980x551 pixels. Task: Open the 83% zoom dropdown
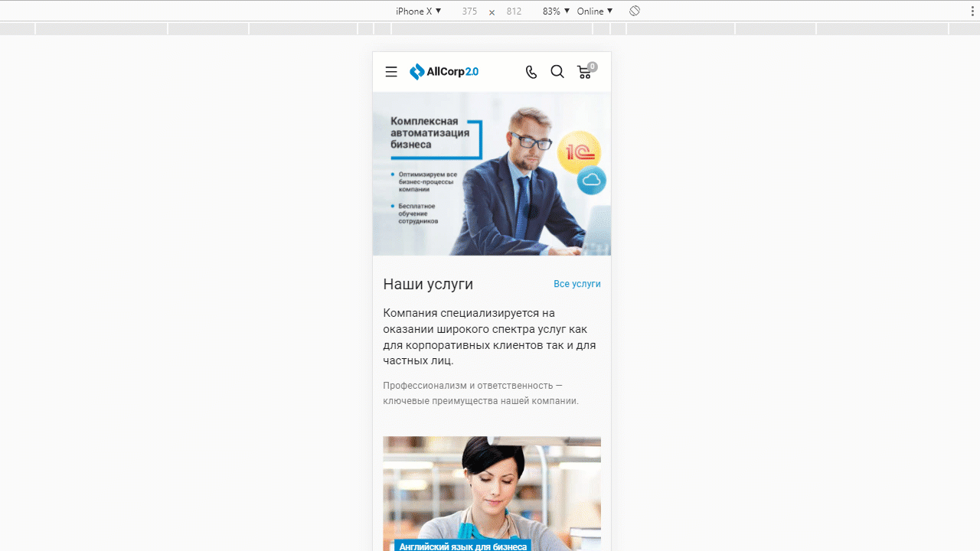click(556, 11)
